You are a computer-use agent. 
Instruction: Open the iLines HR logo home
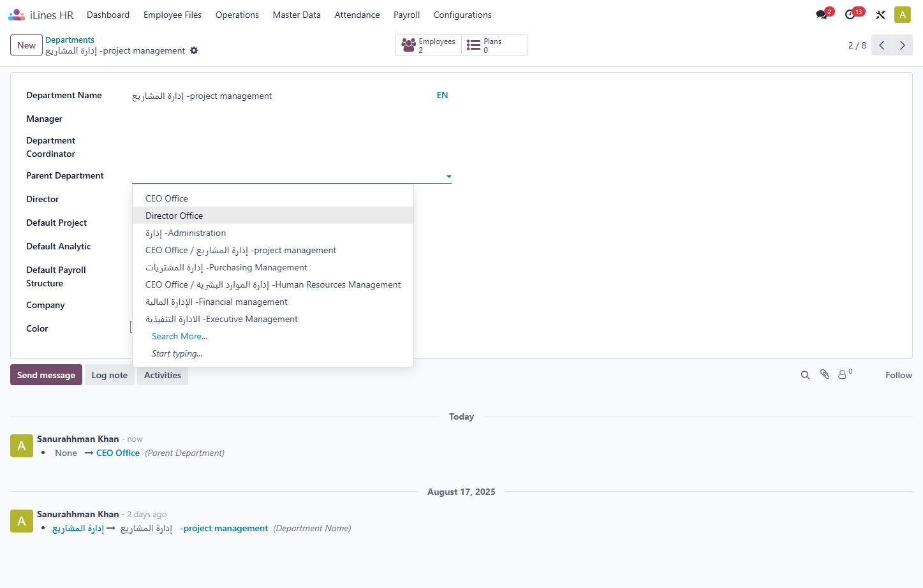(41, 15)
